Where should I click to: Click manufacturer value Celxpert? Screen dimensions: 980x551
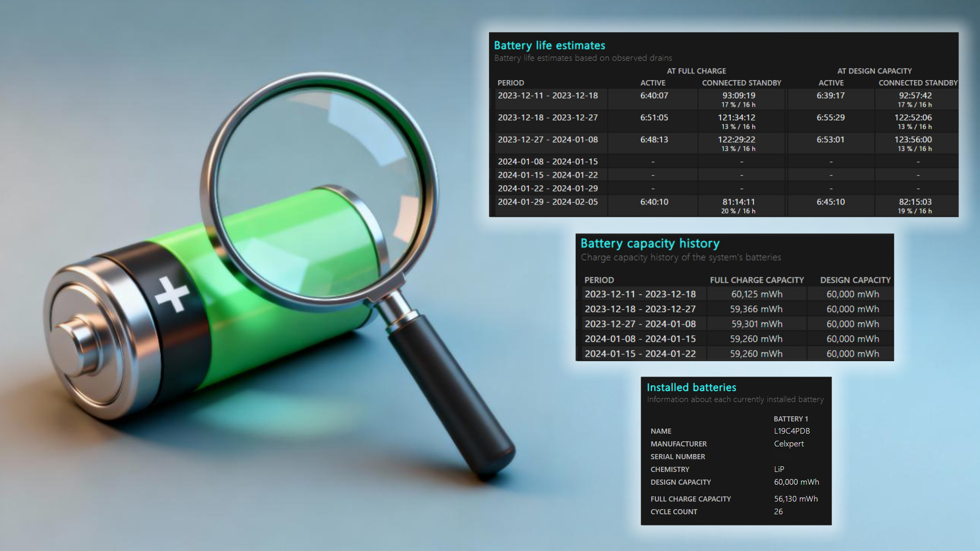[x=789, y=444]
